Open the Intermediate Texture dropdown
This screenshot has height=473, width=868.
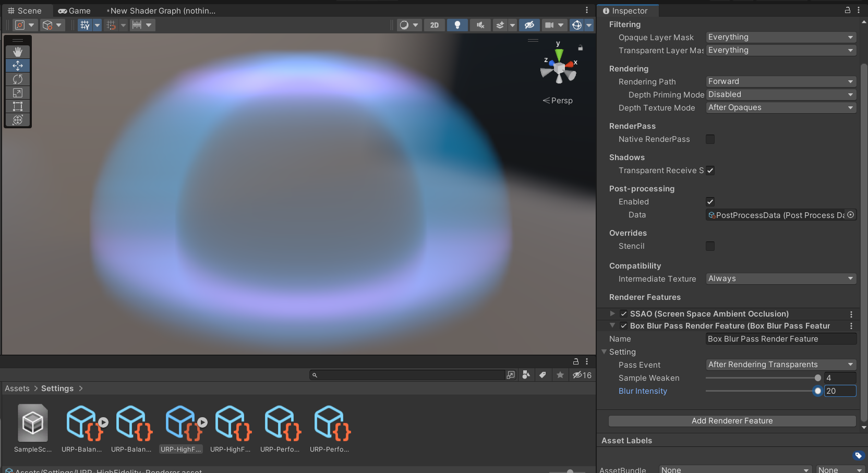[x=781, y=278]
